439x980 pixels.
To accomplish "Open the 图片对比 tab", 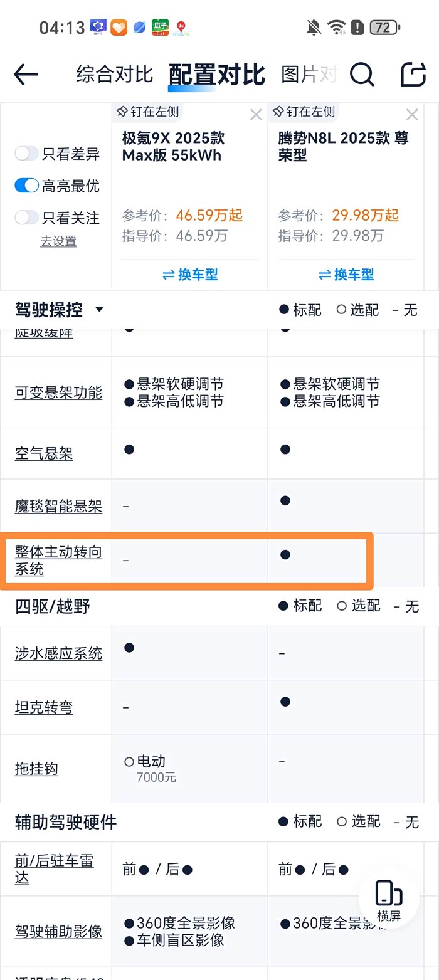I will point(309,75).
